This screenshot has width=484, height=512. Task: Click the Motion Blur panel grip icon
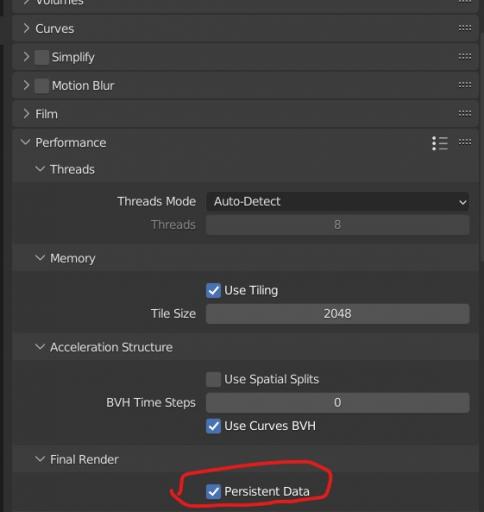tap(465, 85)
